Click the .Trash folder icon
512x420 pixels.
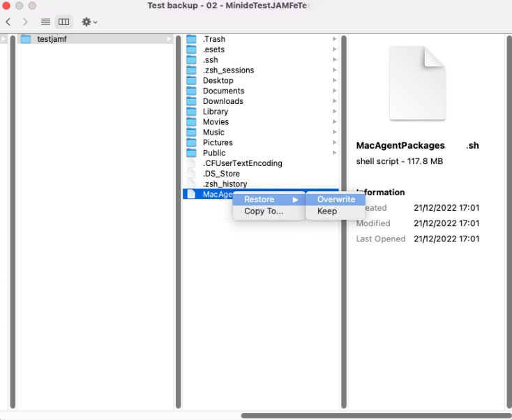(x=191, y=39)
